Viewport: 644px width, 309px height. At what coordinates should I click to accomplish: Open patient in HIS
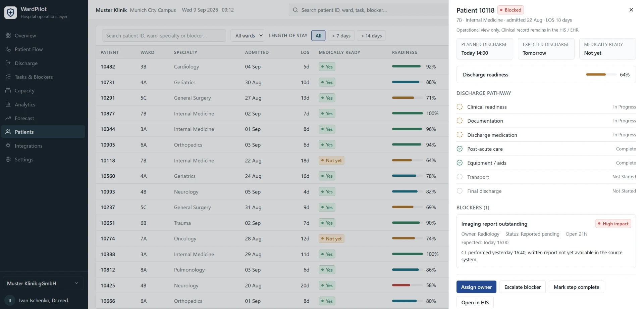pyautogui.click(x=475, y=302)
